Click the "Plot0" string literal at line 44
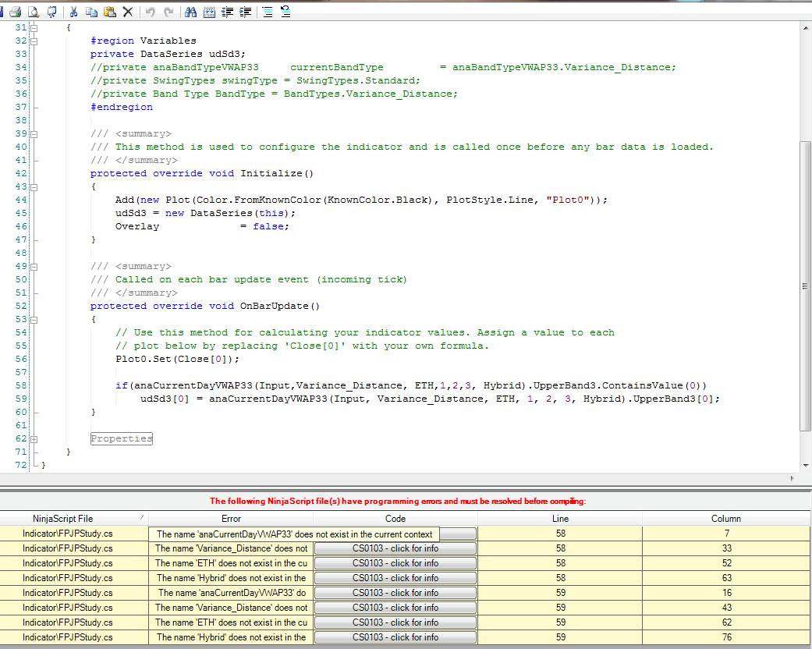812x649 pixels. [x=568, y=200]
